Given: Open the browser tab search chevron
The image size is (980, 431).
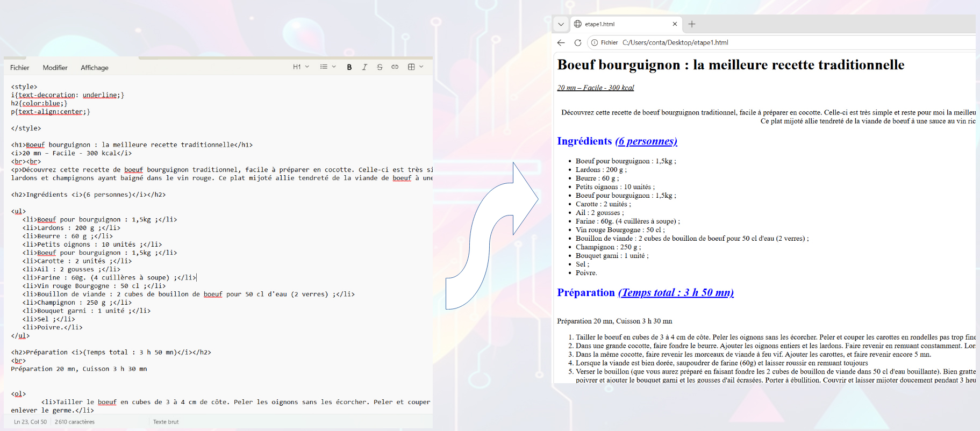Looking at the screenshot, I should pos(561,24).
